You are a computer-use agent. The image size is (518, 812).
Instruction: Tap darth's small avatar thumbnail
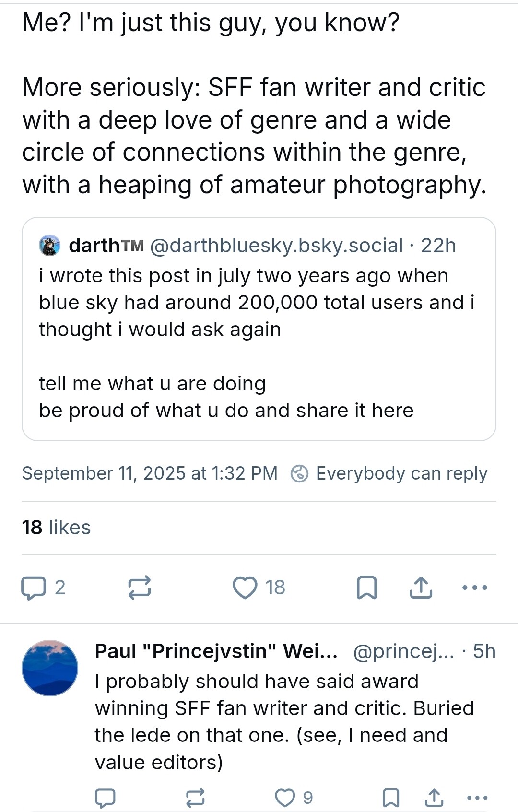49,246
